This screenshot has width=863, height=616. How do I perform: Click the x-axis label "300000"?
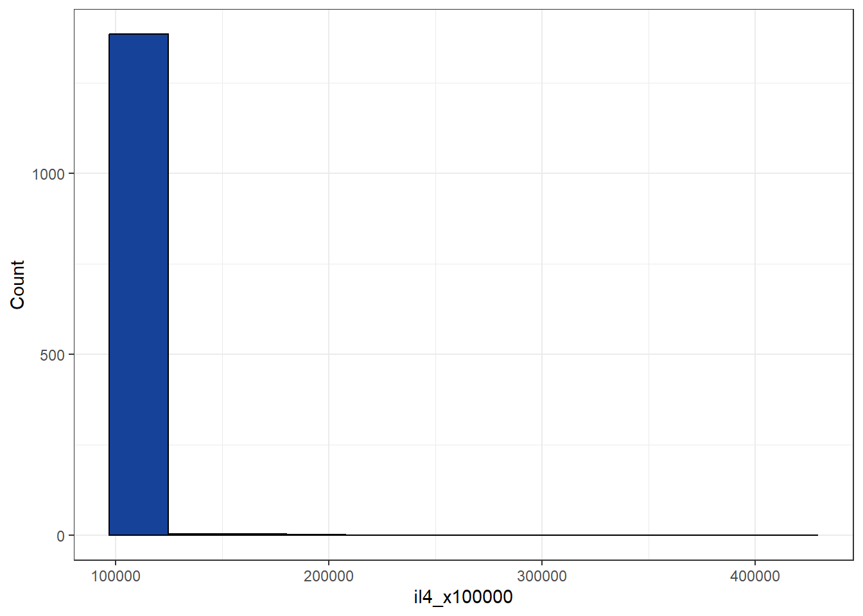click(542, 576)
